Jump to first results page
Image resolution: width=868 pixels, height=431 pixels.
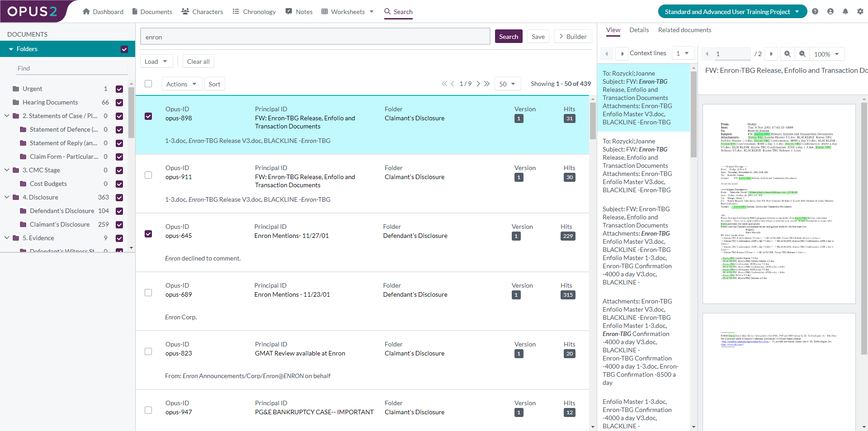tap(444, 84)
